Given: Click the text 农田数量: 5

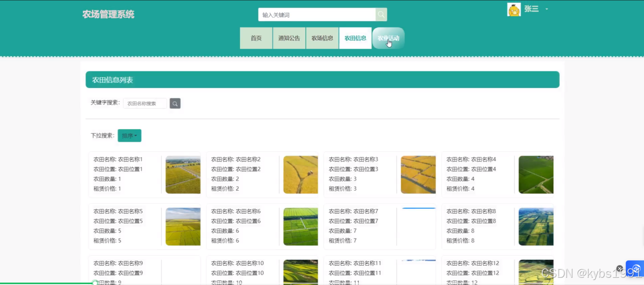Looking at the screenshot, I should coord(107,231).
